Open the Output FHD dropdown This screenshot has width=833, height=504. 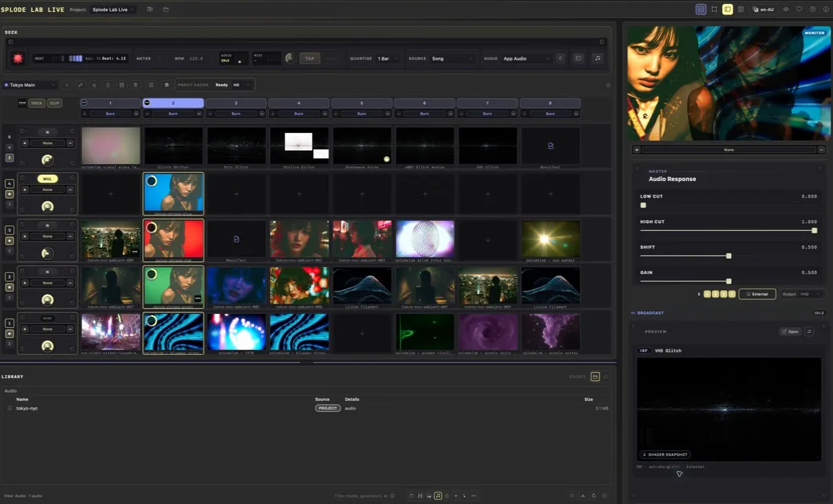811,294
